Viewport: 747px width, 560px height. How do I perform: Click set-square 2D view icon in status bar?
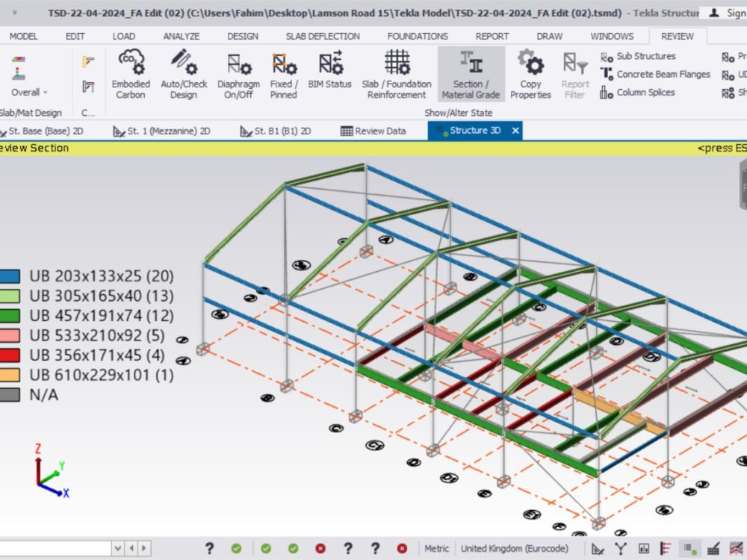click(598, 549)
